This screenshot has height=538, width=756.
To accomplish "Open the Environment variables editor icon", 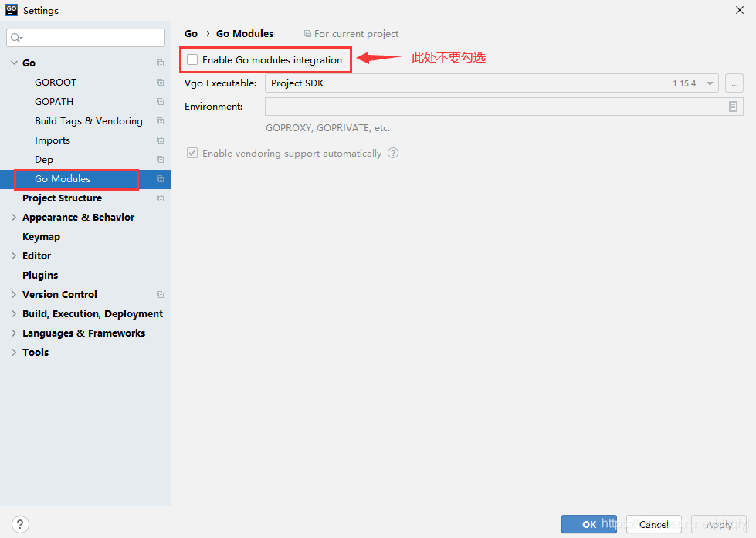I will point(733,107).
